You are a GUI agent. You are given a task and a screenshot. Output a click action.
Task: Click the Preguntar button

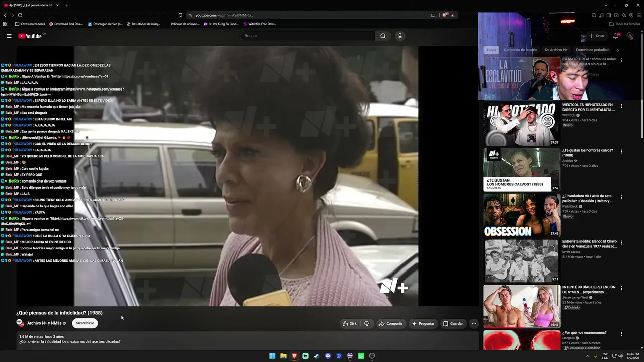click(423, 324)
